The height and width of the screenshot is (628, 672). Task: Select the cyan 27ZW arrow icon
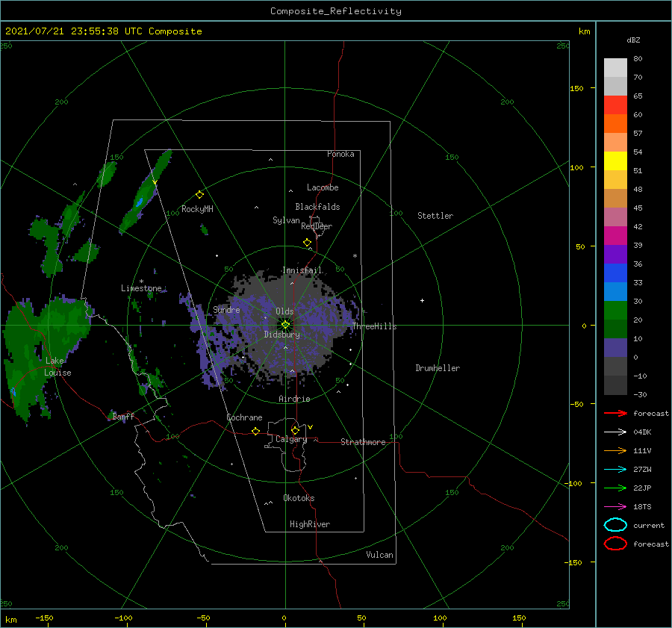coord(615,470)
